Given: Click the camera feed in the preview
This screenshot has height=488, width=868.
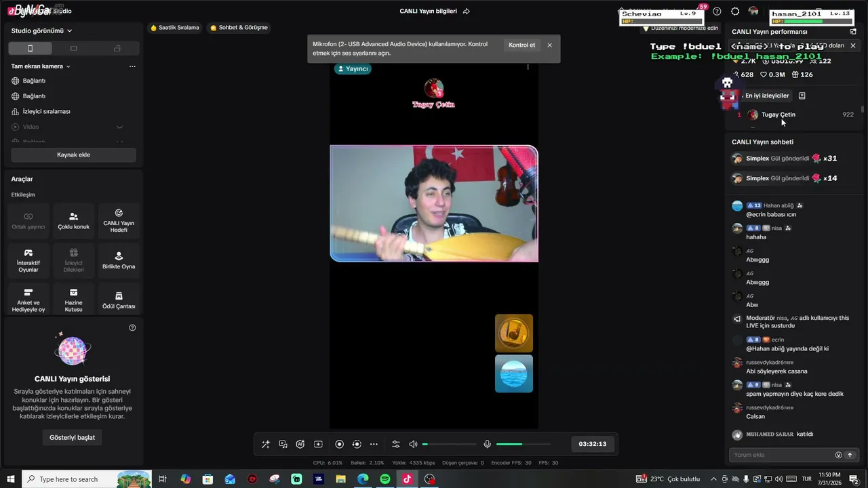Looking at the screenshot, I should (x=434, y=203).
